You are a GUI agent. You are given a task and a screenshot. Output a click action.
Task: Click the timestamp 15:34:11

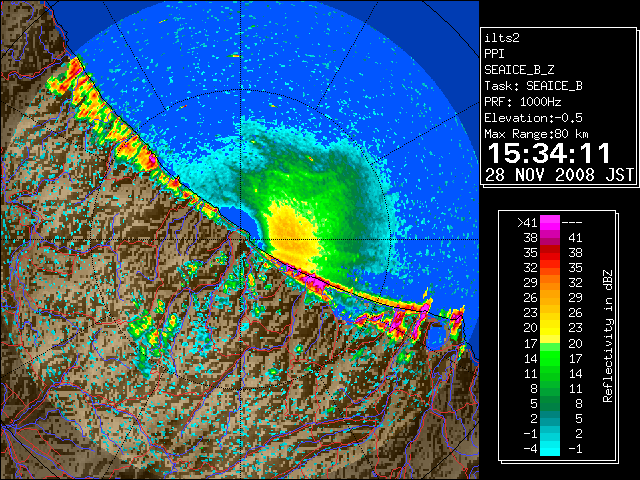[x=549, y=153]
